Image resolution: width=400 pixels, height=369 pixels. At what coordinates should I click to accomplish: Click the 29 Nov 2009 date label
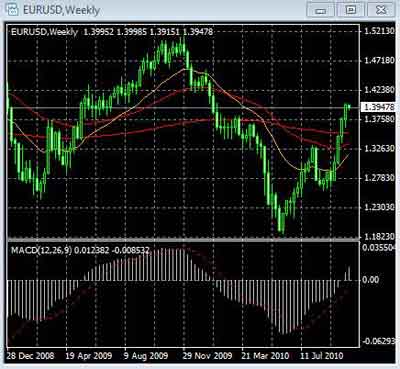coord(207,356)
